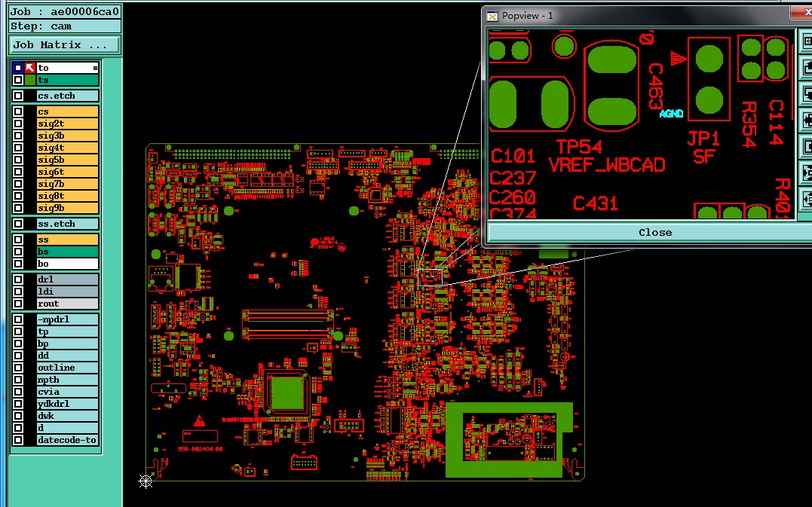Click the origin datum marker at board corner
Viewport: 812px width, 507px height.
(x=146, y=481)
